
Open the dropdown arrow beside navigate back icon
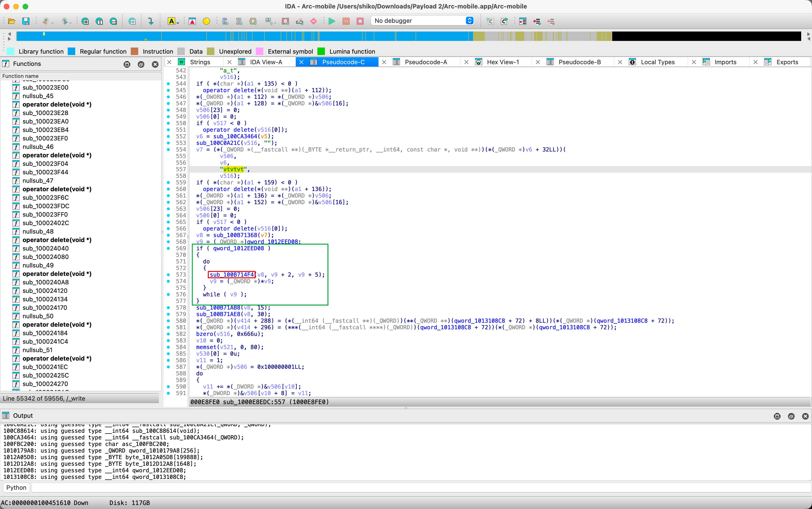pos(52,23)
